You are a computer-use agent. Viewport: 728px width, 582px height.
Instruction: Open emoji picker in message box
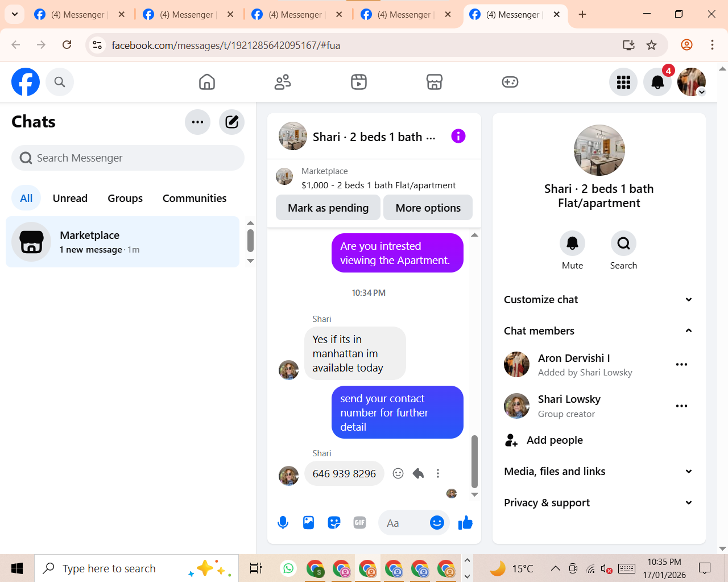437,523
